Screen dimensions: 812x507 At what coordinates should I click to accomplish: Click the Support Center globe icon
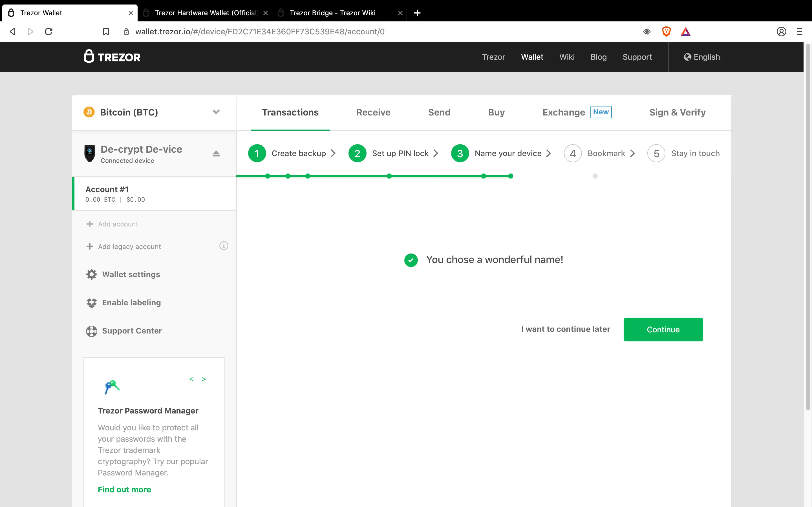91,331
